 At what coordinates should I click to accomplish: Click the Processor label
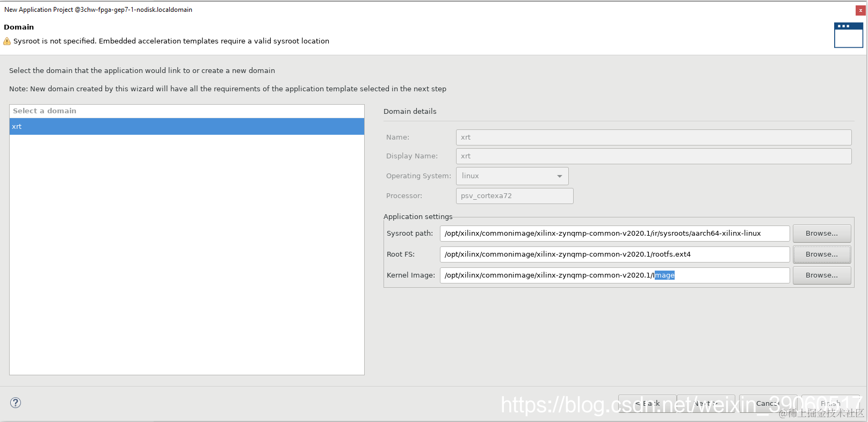click(x=404, y=196)
